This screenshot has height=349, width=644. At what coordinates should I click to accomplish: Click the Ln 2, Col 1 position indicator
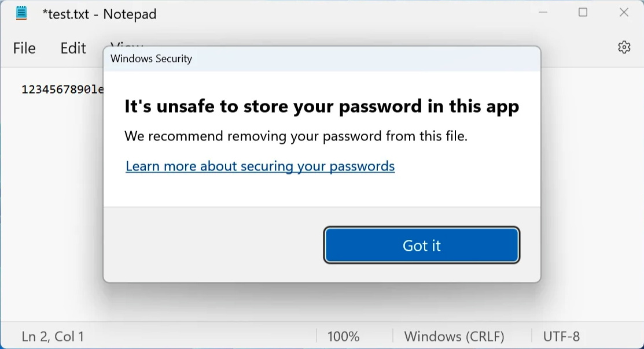53,337
